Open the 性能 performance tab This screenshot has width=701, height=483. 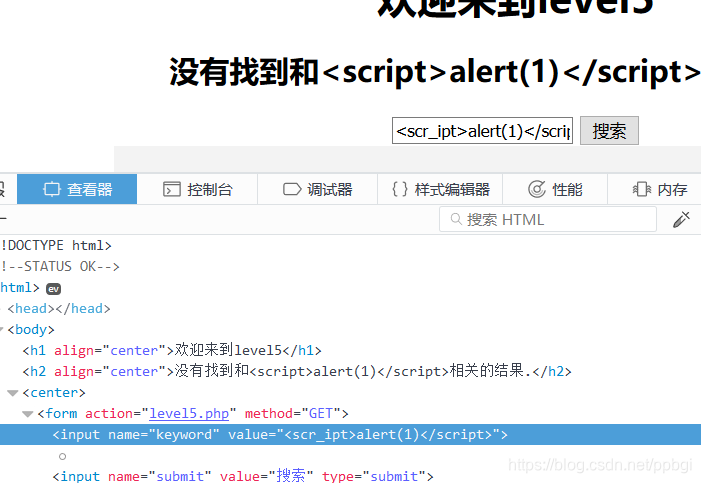pyautogui.click(x=555, y=189)
